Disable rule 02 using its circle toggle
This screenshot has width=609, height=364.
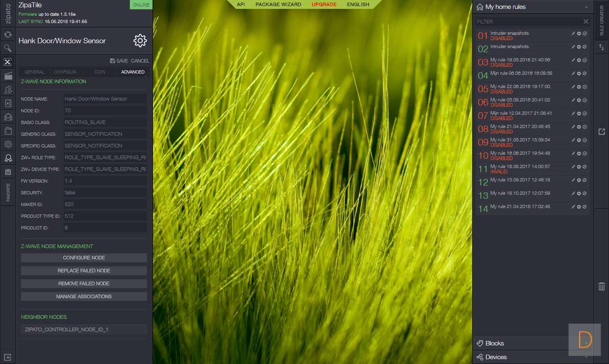tap(585, 47)
